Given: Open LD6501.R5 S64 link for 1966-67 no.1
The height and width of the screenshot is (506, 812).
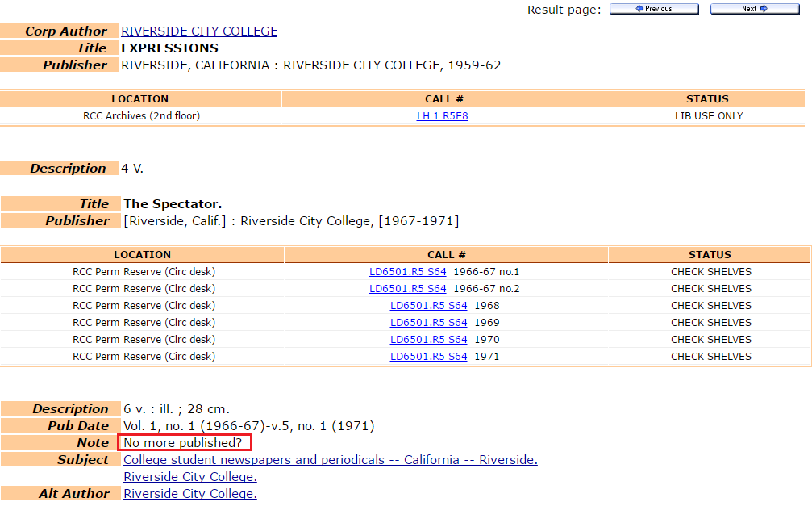Looking at the screenshot, I should (407, 272).
